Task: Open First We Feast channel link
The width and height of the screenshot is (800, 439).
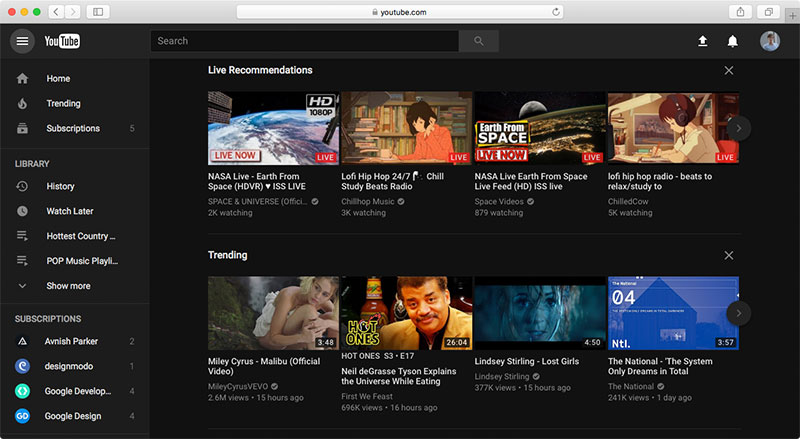Action: click(x=367, y=396)
